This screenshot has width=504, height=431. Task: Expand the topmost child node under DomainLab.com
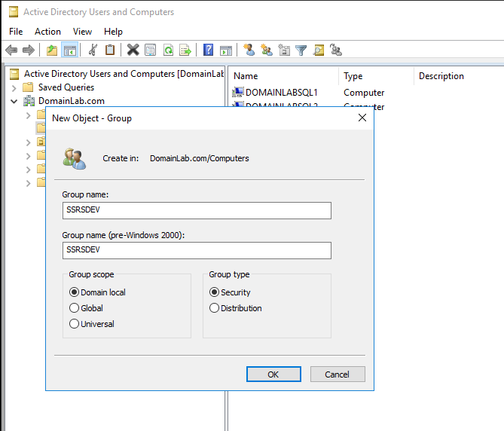29,115
